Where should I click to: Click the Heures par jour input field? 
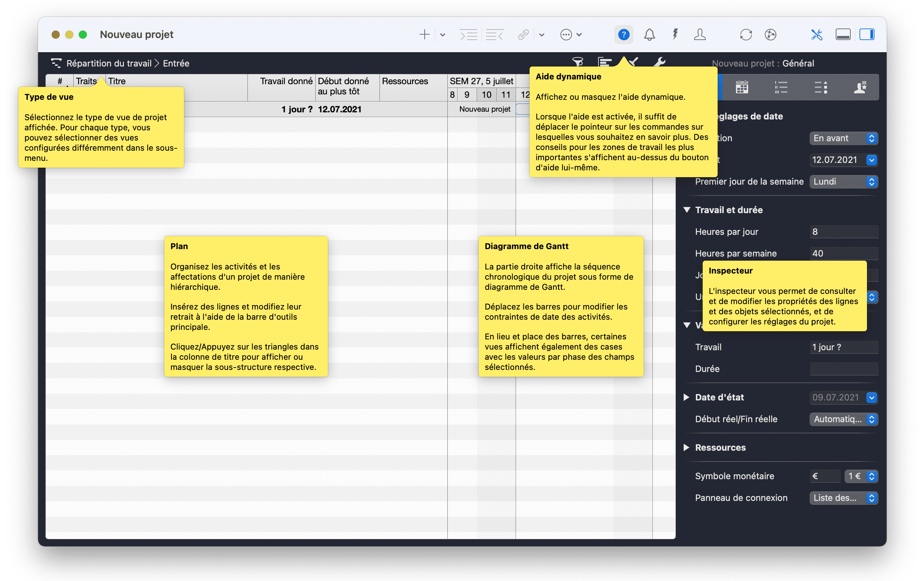pos(844,232)
